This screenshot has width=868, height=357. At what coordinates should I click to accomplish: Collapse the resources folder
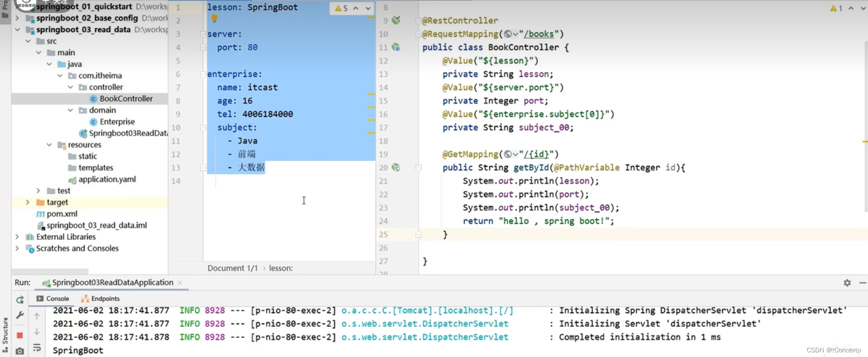click(49, 145)
